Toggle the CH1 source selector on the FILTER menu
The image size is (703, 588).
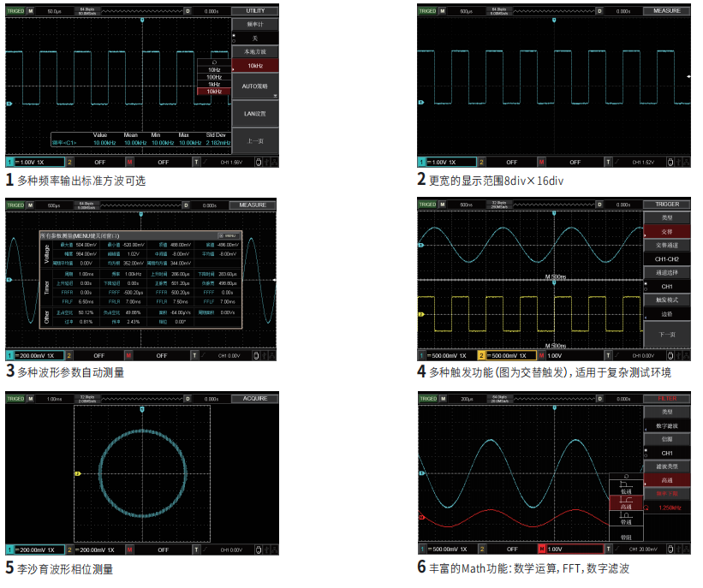[667, 453]
